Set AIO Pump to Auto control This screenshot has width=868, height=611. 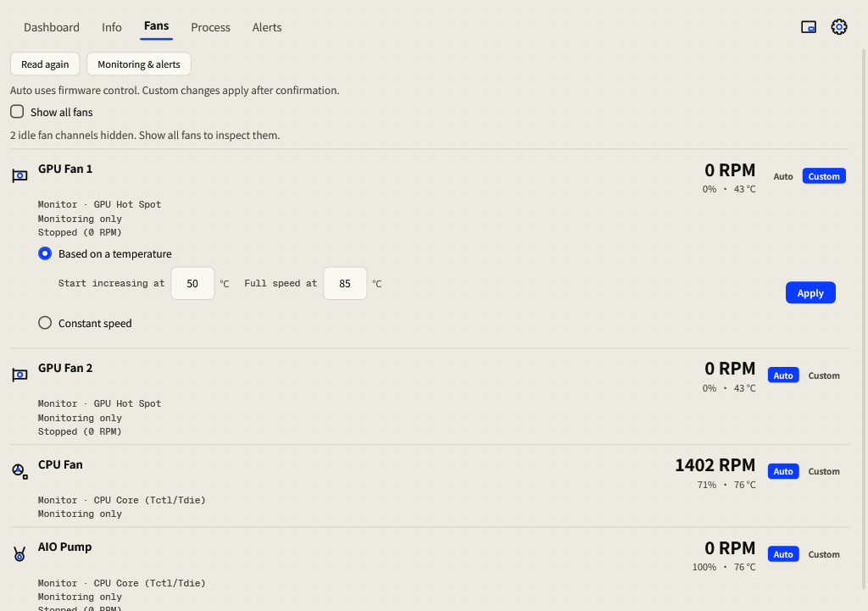pyautogui.click(x=782, y=554)
